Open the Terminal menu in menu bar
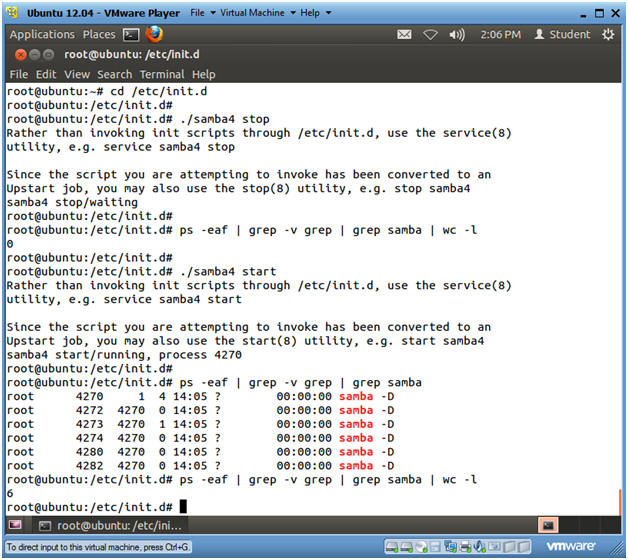The image size is (628, 560). [162, 75]
